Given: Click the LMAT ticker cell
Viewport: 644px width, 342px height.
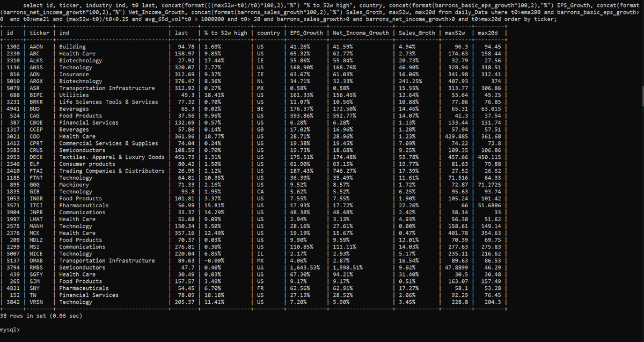Looking at the screenshot, I should (x=36, y=219).
